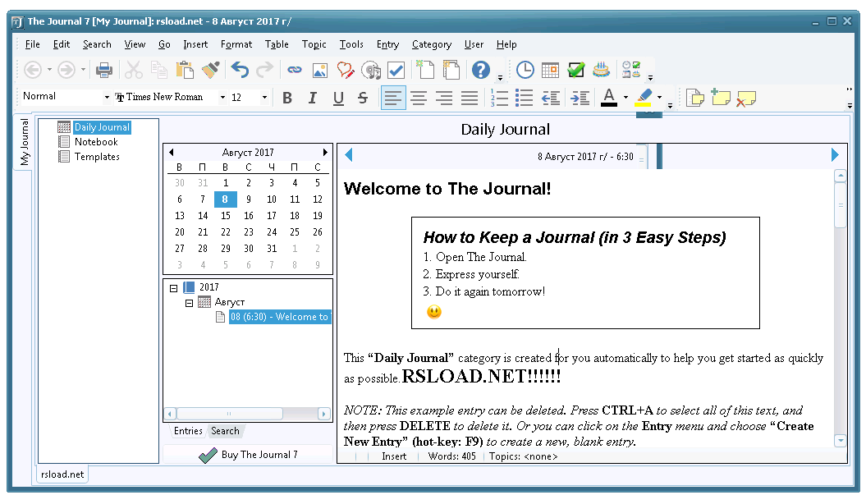Select Notebook category in the tree

coord(96,142)
